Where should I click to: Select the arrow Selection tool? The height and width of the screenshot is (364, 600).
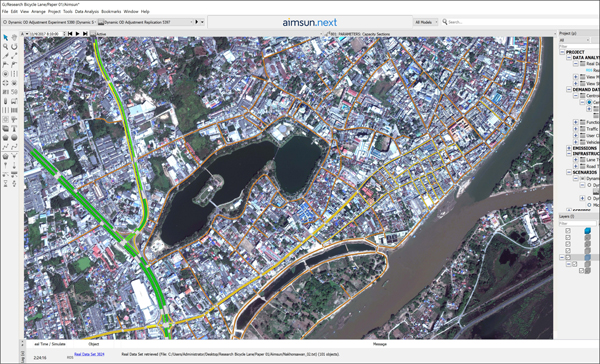[5, 38]
